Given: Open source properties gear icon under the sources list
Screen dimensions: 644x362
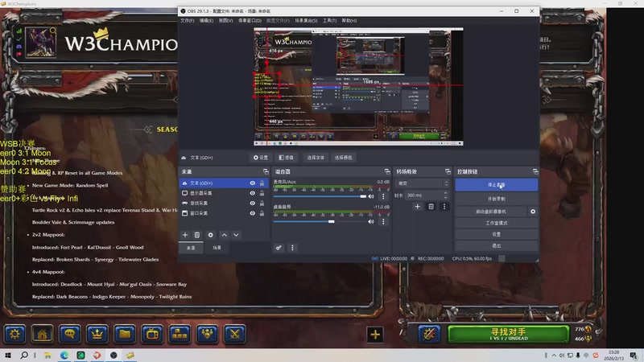Looking at the screenshot, I should [210, 235].
